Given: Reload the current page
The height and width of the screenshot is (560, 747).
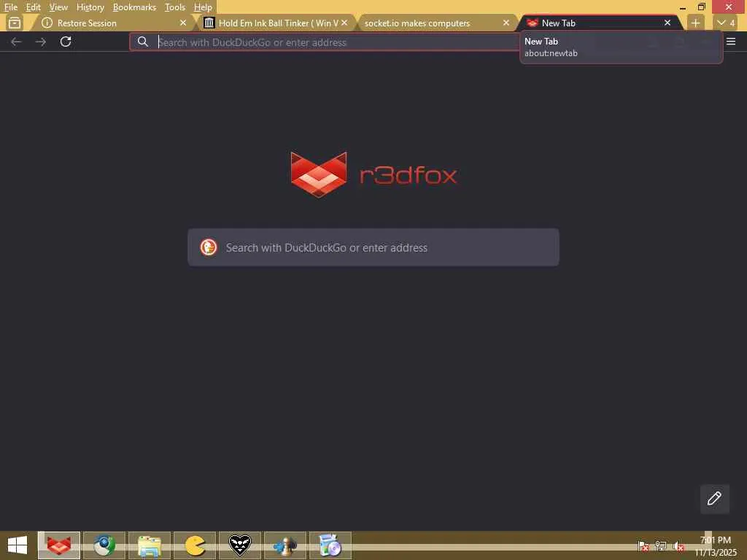Looking at the screenshot, I should point(66,42).
